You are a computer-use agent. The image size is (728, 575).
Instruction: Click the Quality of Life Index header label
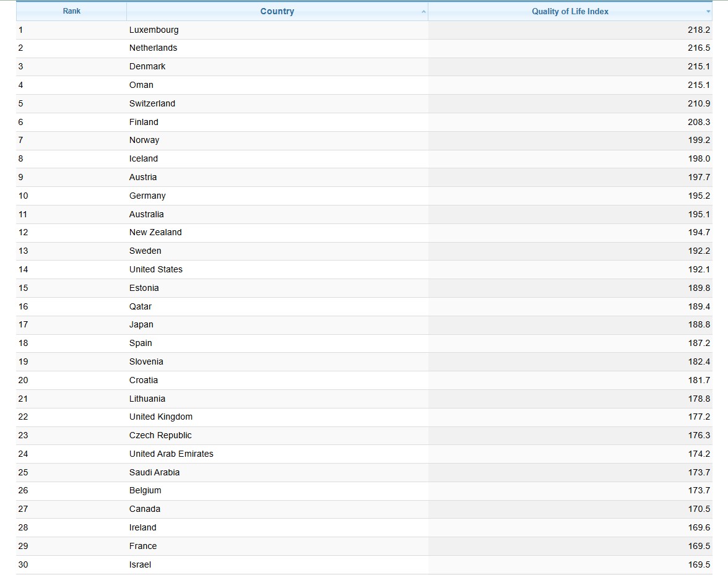(570, 11)
